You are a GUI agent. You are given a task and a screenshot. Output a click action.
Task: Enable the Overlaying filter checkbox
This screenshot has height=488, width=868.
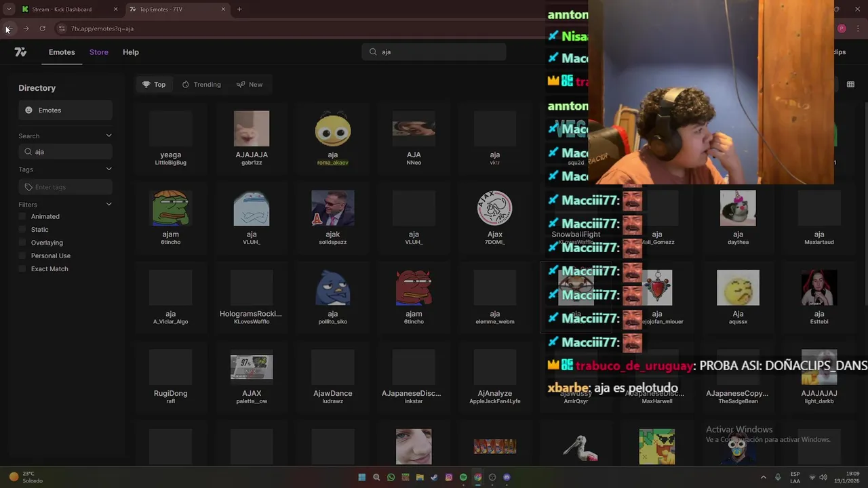(x=22, y=243)
